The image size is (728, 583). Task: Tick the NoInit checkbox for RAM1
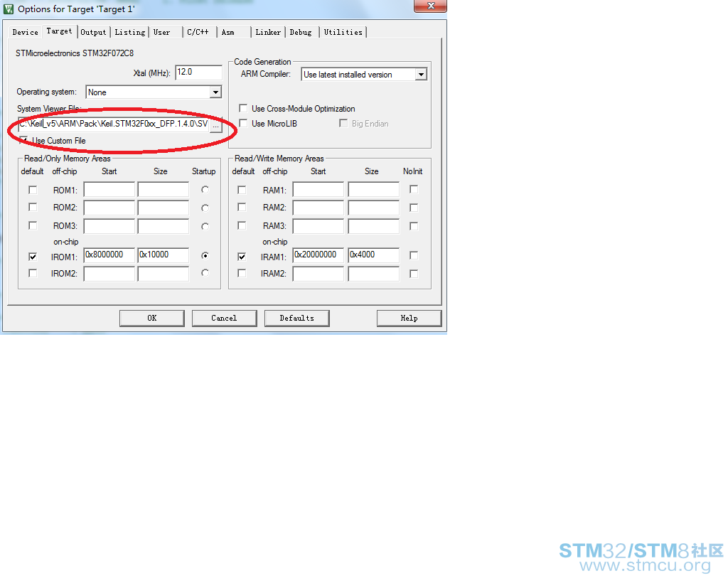414,189
